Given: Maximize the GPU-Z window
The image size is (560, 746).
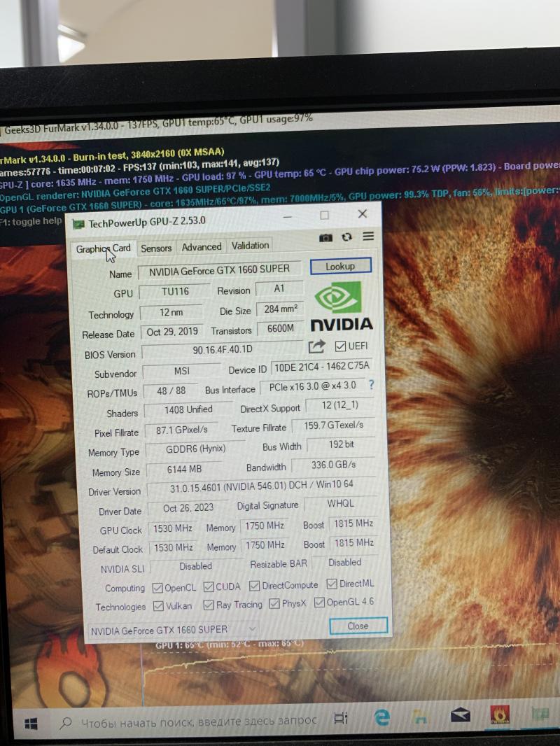Looking at the screenshot, I should (325, 215).
